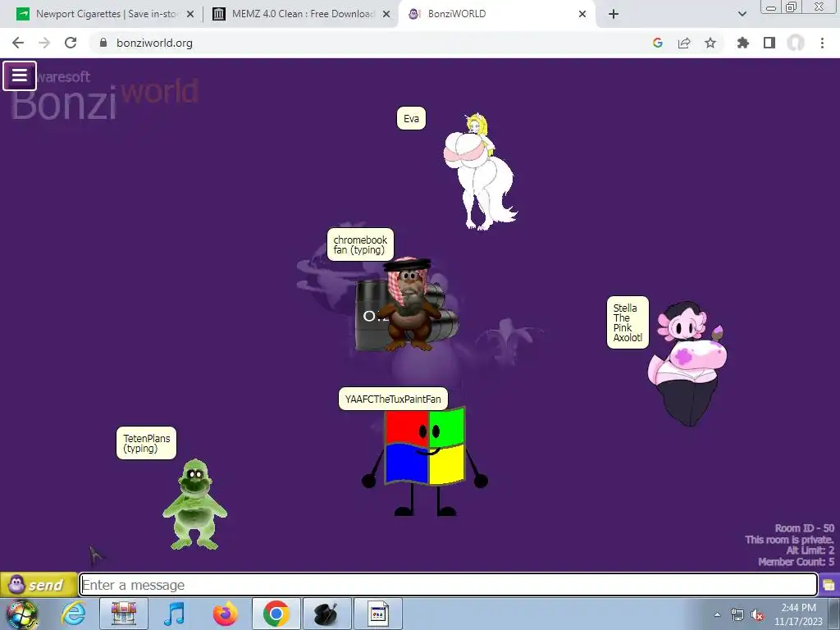Open the network tray icon

click(737, 614)
